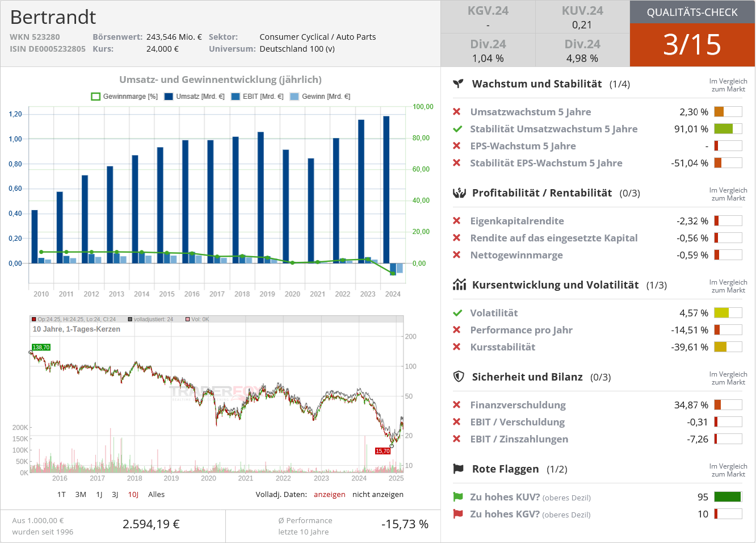Screen dimensions: 756x543
Task: Click the Qualitäts-Check 3/15 score box
Action: [x=692, y=45]
